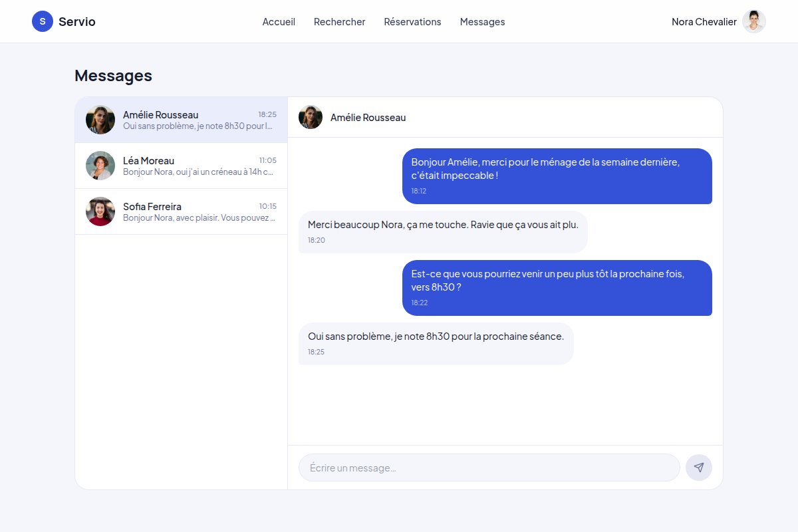Click message 'Est-ce que vous pourriez venir'
The height and width of the screenshot is (532, 798).
coord(557,288)
